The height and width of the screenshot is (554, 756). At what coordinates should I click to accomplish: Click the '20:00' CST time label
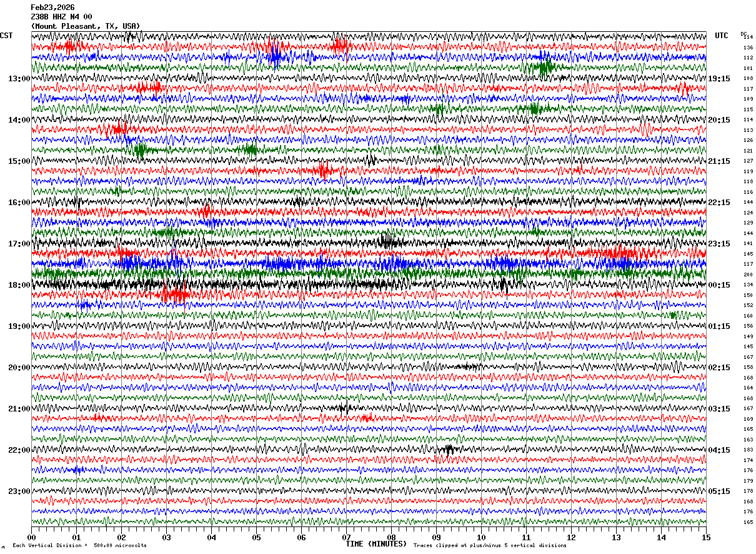(x=19, y=368)
